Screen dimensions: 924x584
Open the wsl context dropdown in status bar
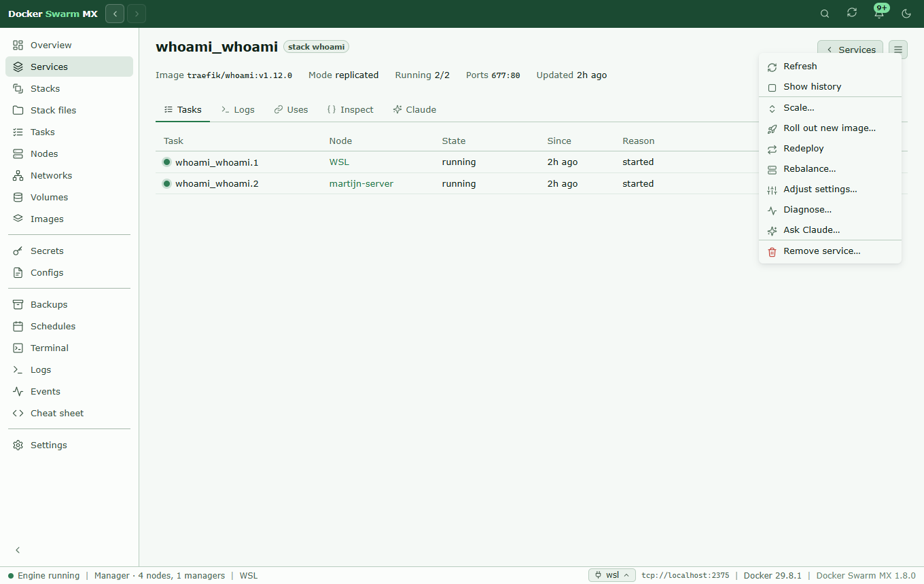coord(612,575)
